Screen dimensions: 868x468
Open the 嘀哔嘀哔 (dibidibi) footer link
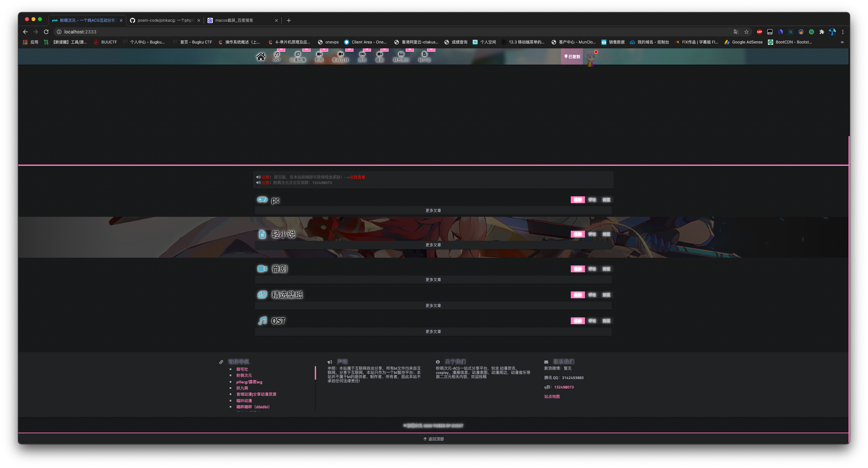point(253,407)
